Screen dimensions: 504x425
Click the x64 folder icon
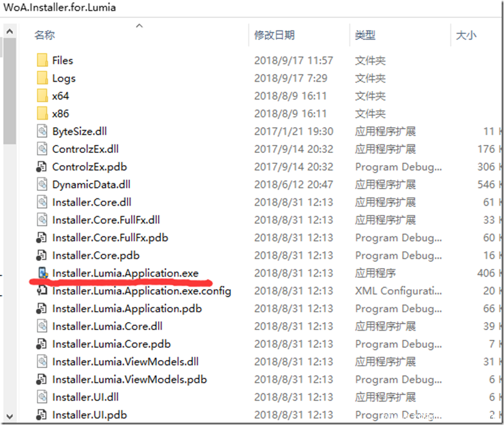click(42, 95)
